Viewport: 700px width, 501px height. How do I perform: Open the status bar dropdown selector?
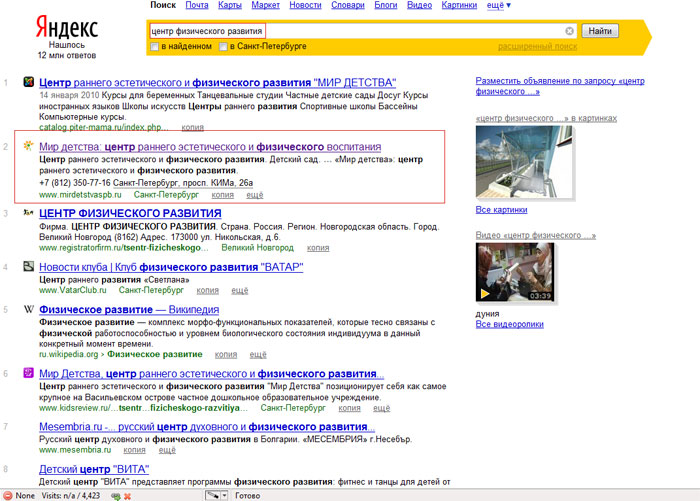coord(216,495)
